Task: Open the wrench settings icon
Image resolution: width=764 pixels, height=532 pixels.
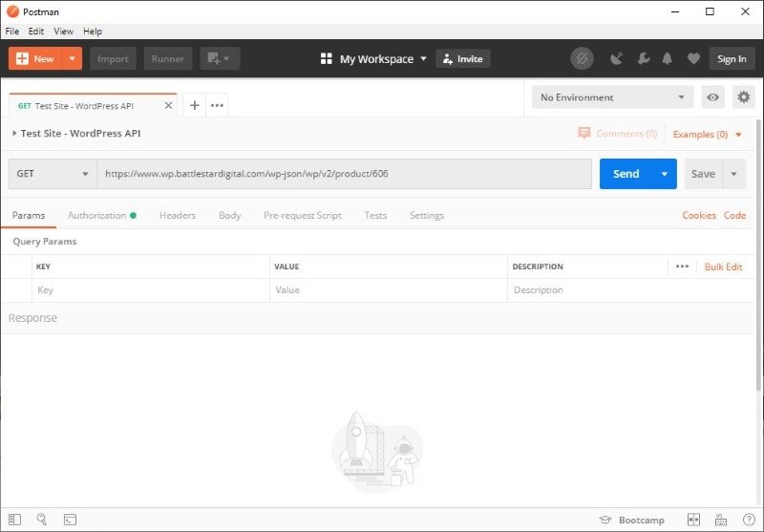Action: click(x=644, y=58)
